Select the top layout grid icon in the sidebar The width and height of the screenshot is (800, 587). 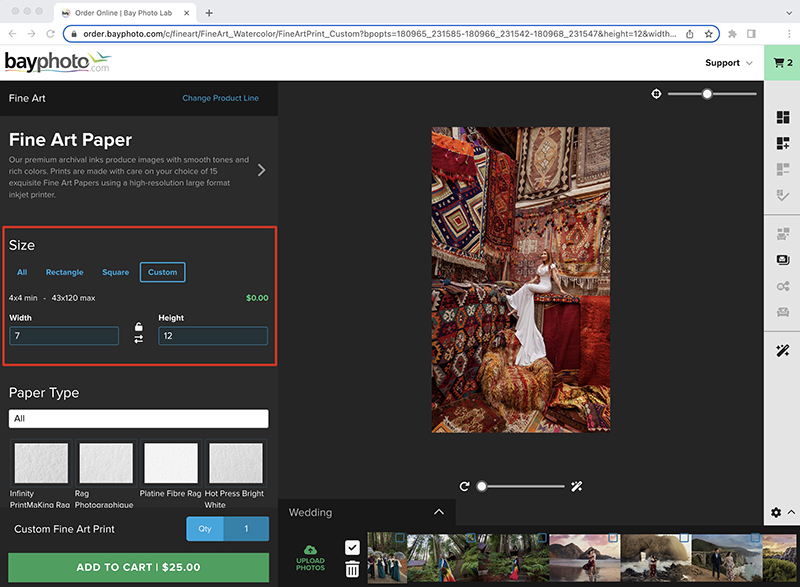783,117
